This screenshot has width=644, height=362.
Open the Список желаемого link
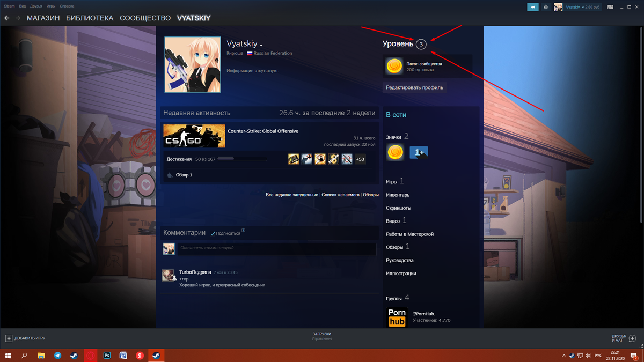[x=340, y=195]
